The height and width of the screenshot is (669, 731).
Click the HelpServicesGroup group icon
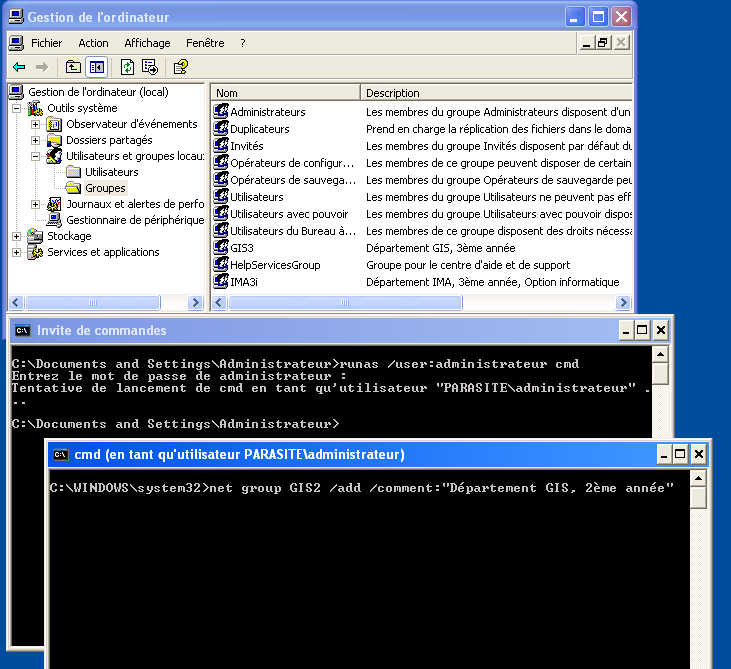pos(221,264)
